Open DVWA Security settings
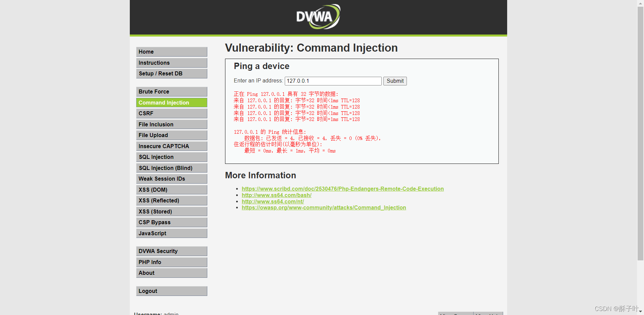644x315 pixels. (171, 251)
